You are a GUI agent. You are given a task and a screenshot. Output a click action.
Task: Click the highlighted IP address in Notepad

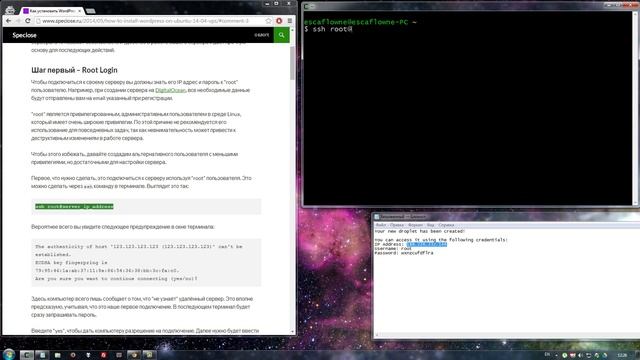tap(427, 244)
